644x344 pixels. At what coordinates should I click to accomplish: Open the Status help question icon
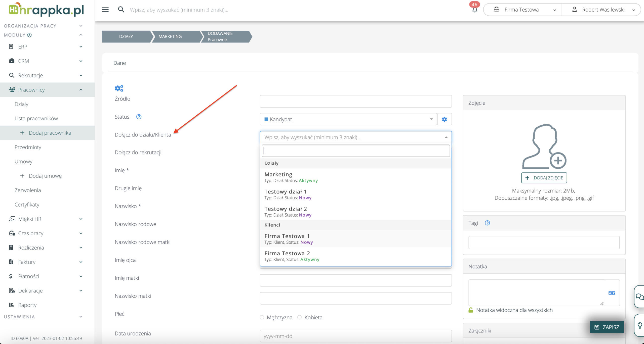(x=139, y=117)
